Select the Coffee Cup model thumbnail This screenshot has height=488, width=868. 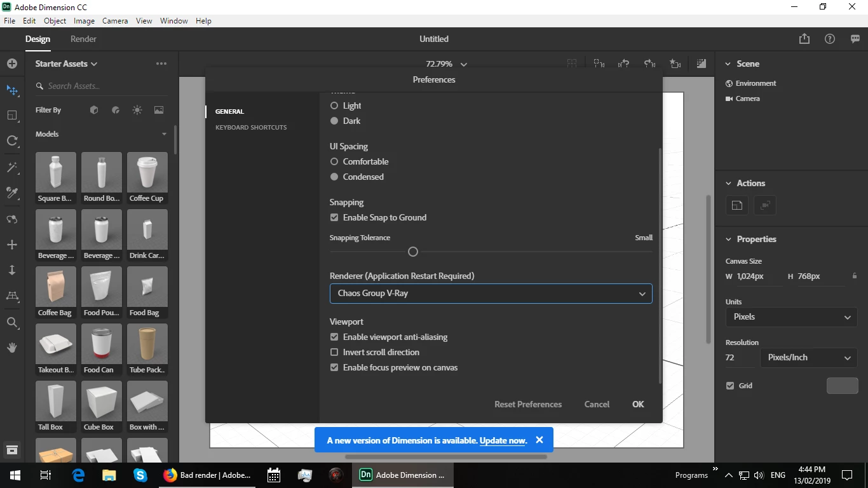[x=147, y=178]
